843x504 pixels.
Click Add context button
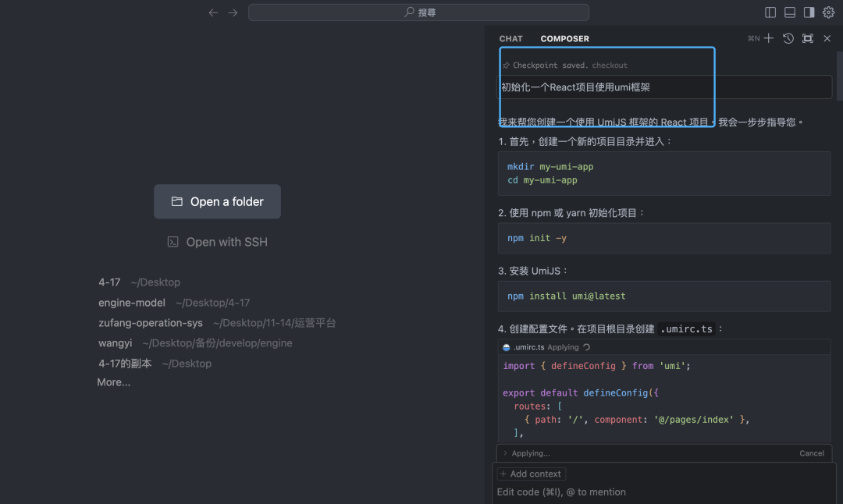(531, 474)
